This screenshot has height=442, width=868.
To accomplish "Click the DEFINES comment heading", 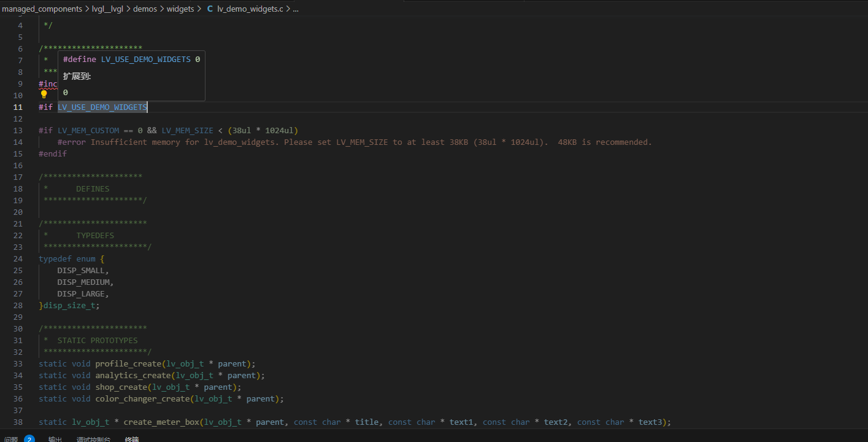I will pyautogui.click(x=93, y=188).
